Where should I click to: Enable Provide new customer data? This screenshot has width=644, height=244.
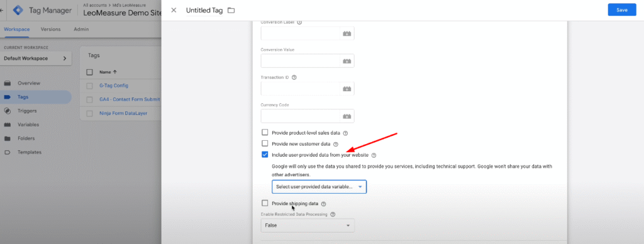point(265,144)
